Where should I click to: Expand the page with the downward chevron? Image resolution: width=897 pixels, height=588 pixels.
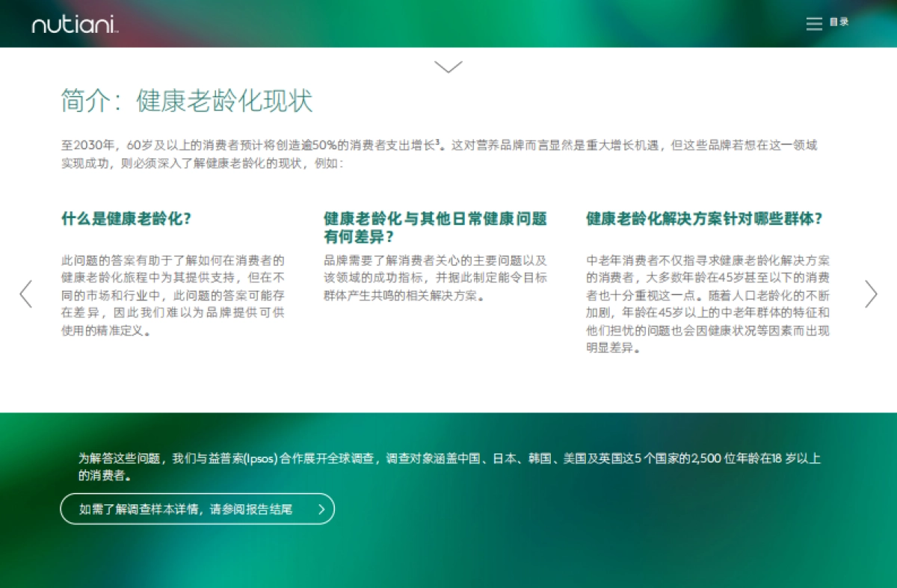pos(449,66)
